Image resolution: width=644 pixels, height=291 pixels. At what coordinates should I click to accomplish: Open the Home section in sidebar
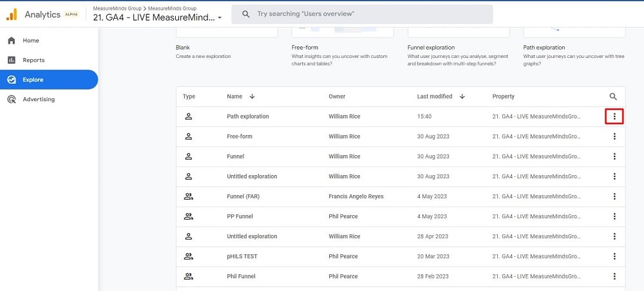(x=31, y=41)
